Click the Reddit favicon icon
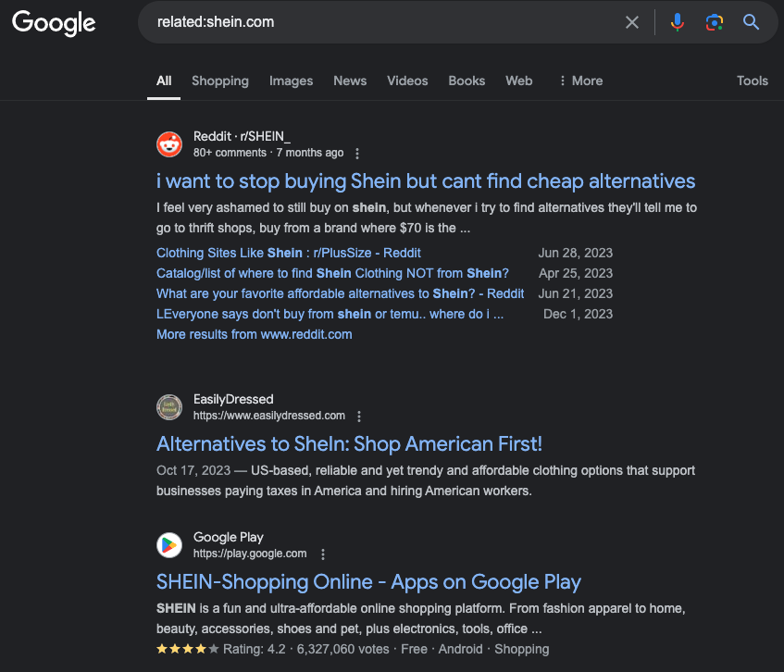784x672 pixels. point(169,144)
